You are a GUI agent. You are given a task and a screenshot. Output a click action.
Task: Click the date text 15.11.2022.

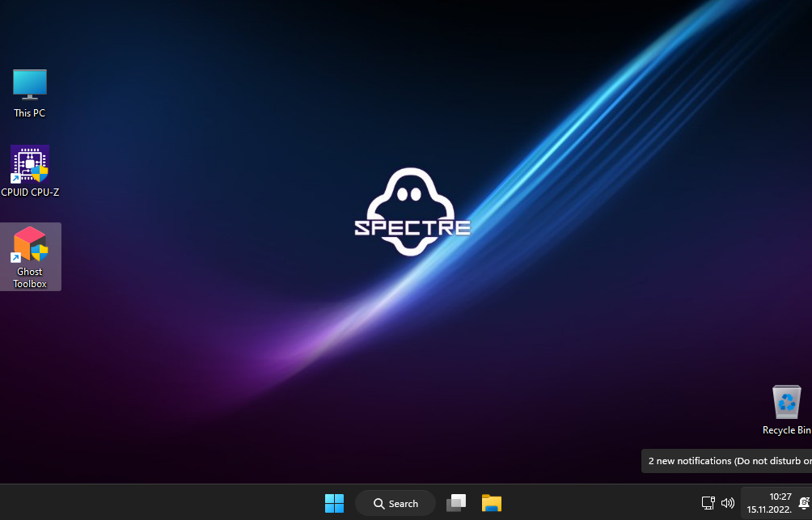[x=769, y=509]
